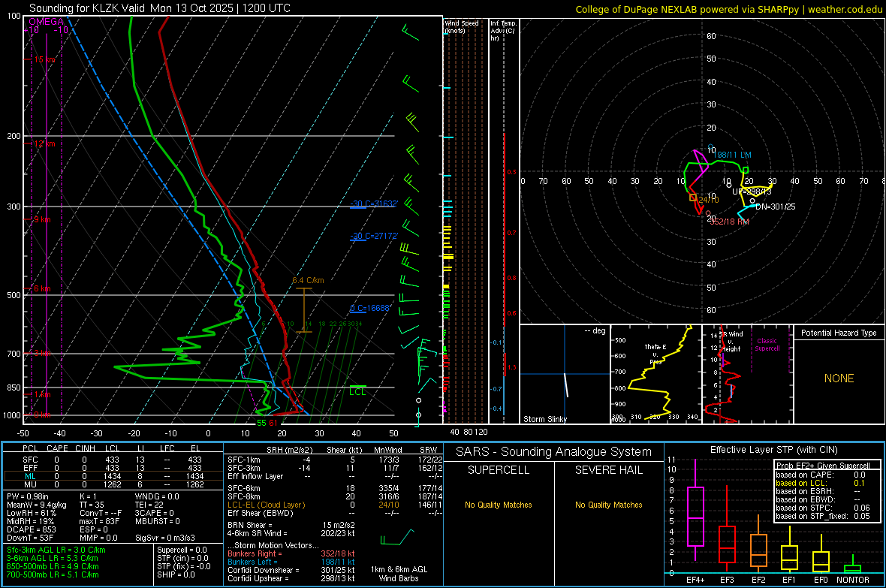
Task: Click the BRN Shear = 15 m2/s2 line
Action: point(291,525)
